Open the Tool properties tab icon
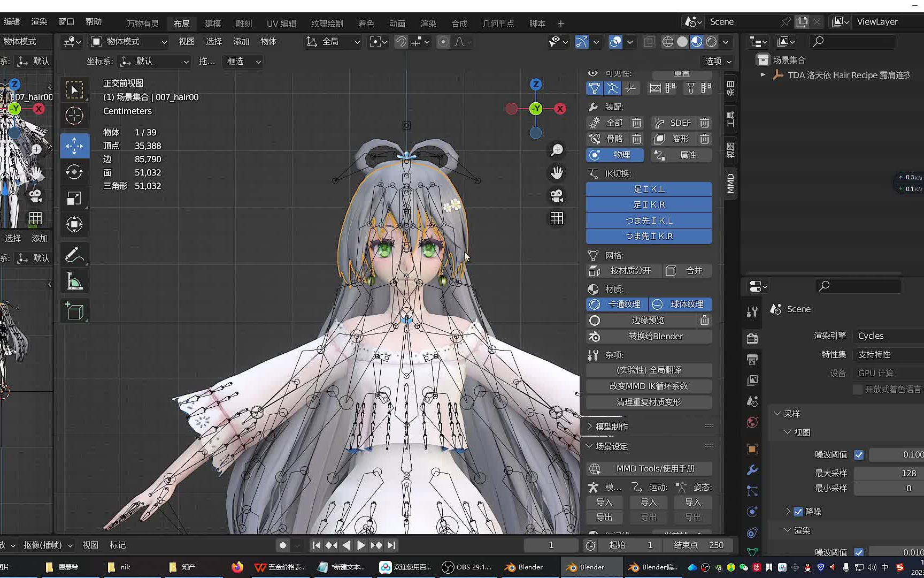924x578 pixels. point(752,312)
